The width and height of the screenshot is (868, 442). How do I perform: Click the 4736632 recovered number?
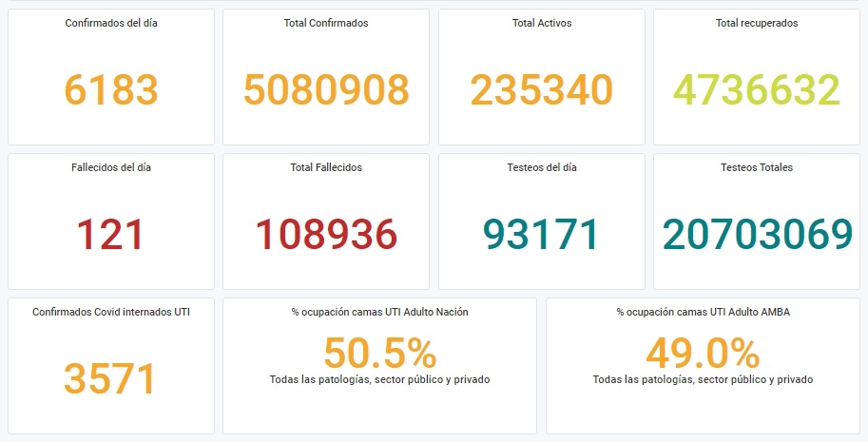click(x=757, y=89)
